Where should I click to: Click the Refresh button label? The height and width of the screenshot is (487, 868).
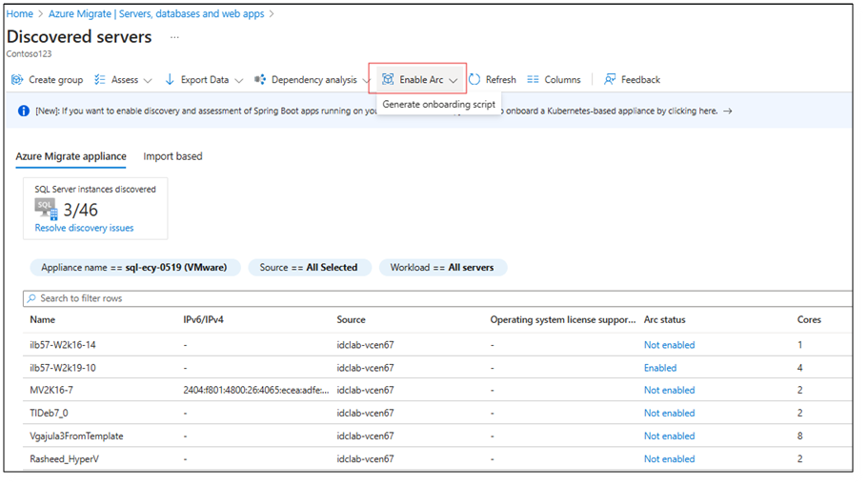[x=500, y=80]
